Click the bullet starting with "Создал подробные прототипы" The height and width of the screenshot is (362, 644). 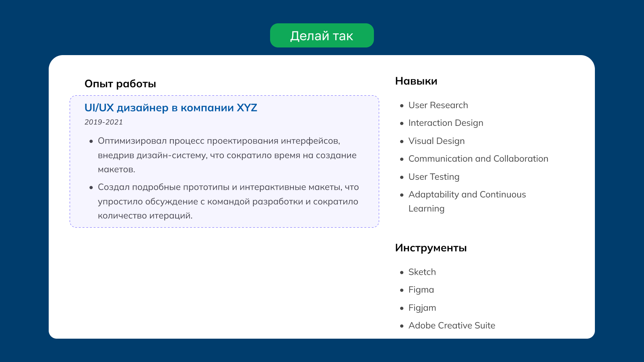click(228, 187)
